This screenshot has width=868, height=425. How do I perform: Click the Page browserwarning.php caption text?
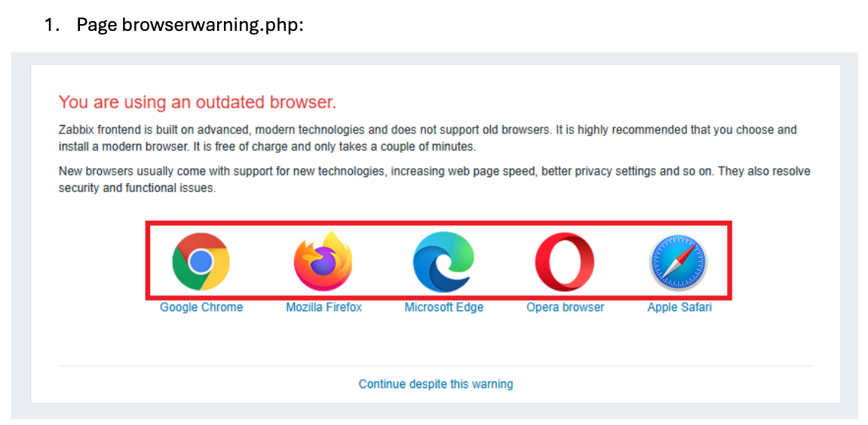[190, 25]
